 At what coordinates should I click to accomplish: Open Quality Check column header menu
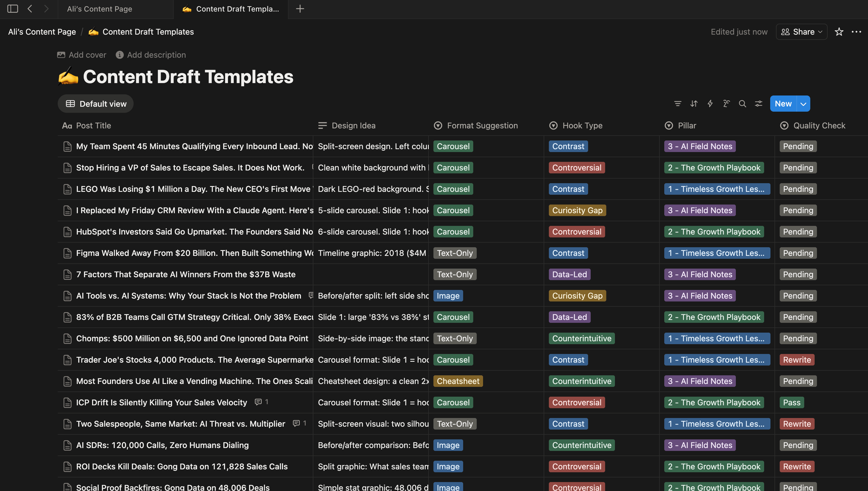click(819, 125)
